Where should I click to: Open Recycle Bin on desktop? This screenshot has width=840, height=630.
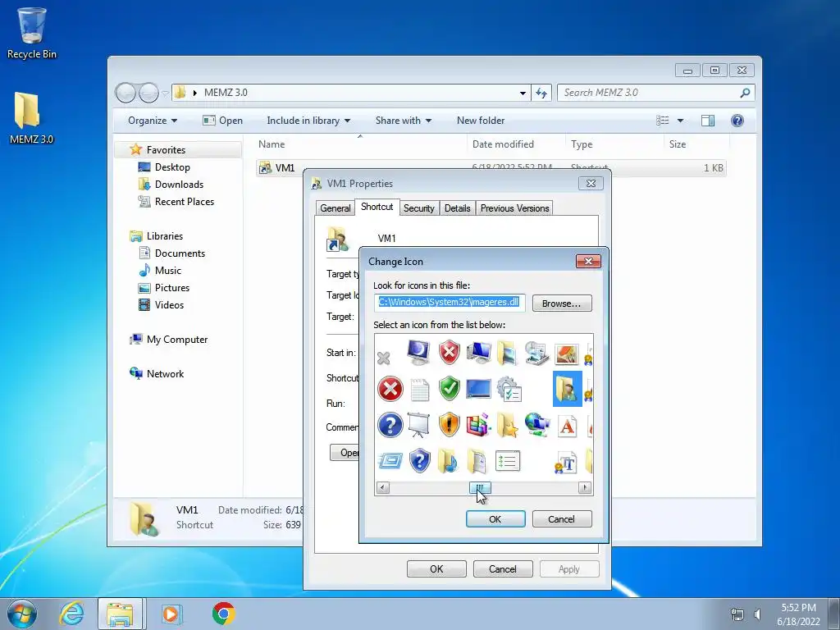(32, 33)
